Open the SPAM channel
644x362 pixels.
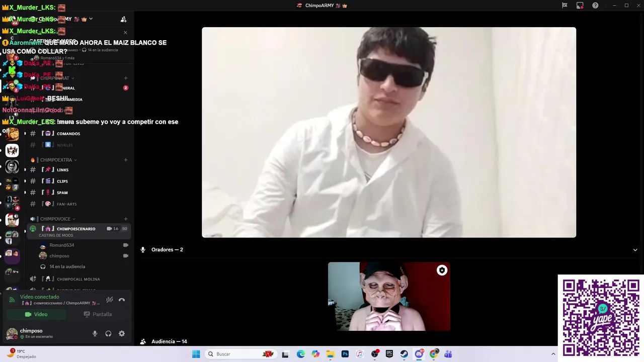62,193
